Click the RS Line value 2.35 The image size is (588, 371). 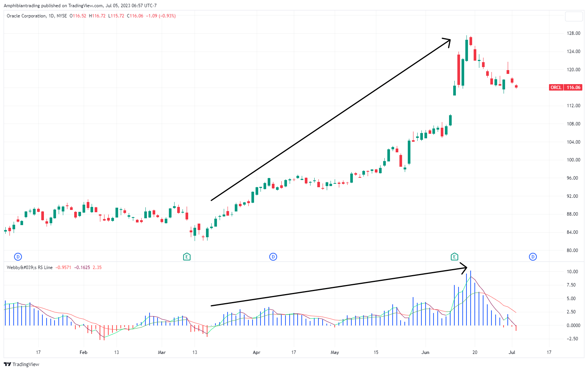click(97, 268)
